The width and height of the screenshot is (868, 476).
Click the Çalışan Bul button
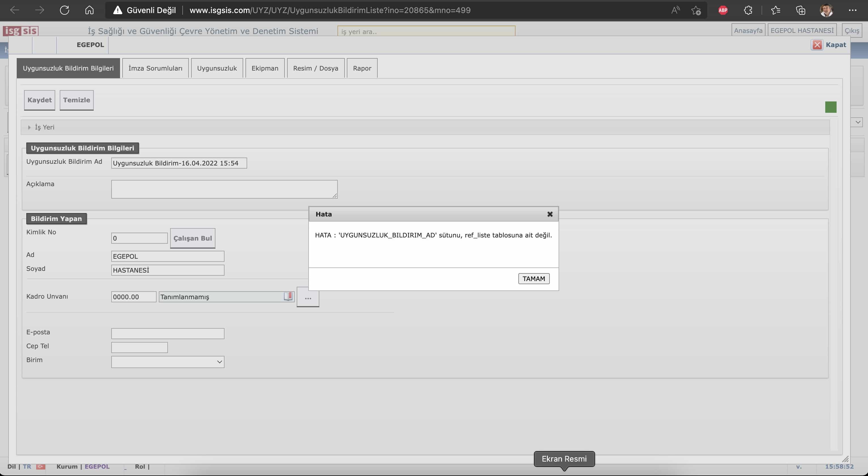coord(193,238)
